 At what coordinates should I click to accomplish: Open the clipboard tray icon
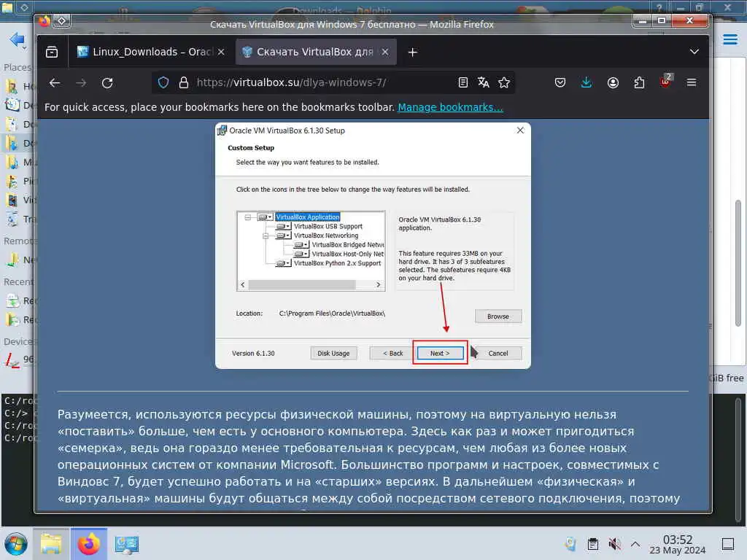[x=592, y=544]
